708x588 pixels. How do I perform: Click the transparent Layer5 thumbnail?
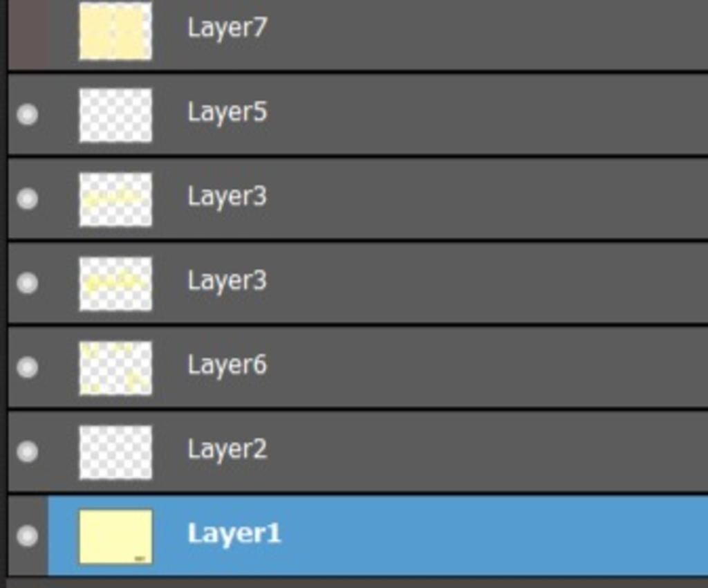[x=115, y=115]
